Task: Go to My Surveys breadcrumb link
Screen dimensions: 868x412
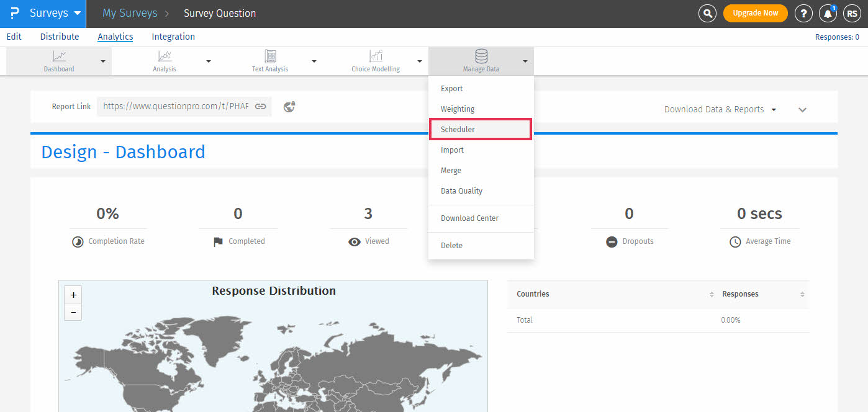Action: tap(130, 13)
